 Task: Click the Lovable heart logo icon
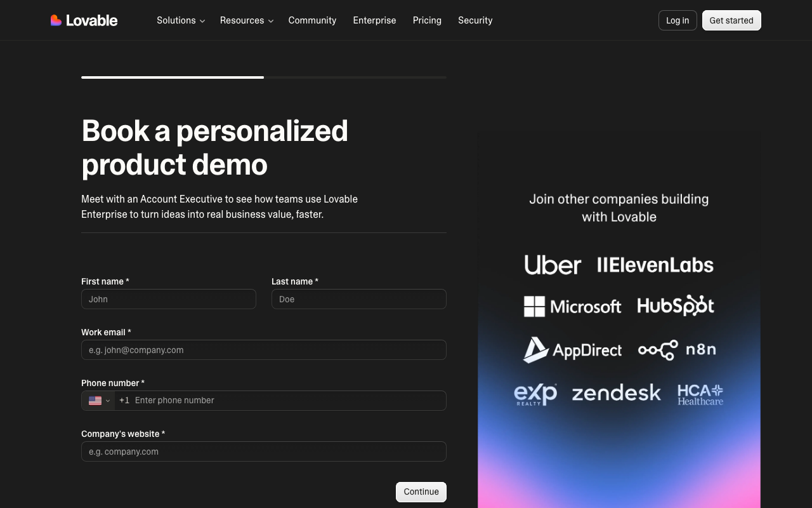[x=56, y=20]
